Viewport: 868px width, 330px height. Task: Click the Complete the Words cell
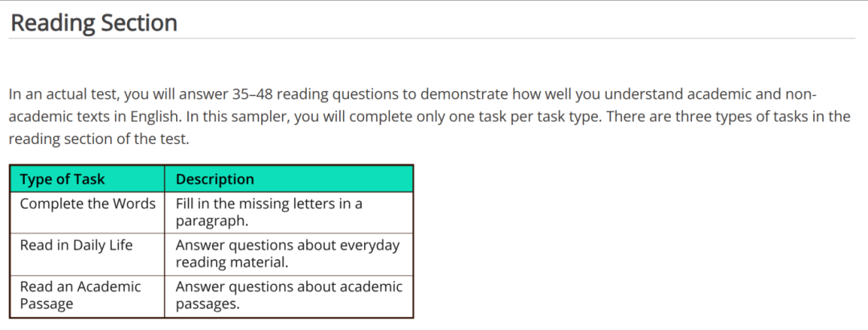87,212
